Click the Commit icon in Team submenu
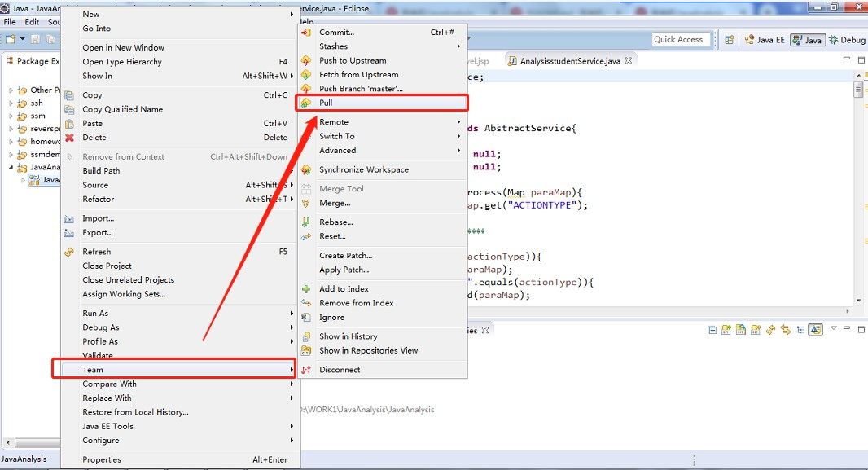868x470 pixels. point(305,33)
